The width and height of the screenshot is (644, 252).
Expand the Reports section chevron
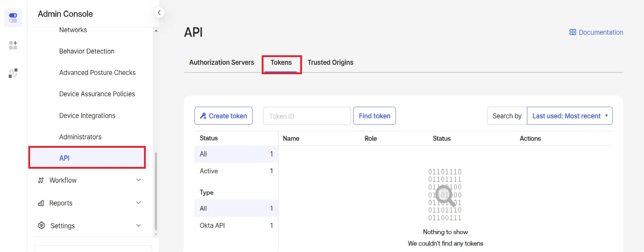click(x=139, y=203)
